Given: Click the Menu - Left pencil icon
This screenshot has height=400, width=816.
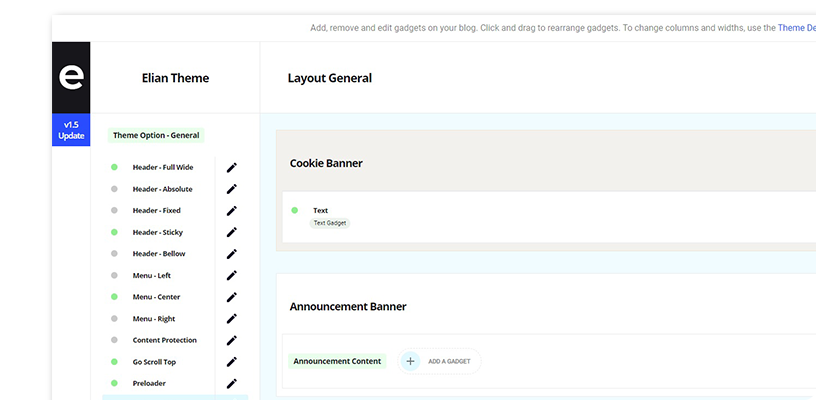Looking at the screenshot, I should tap(232, 276).
